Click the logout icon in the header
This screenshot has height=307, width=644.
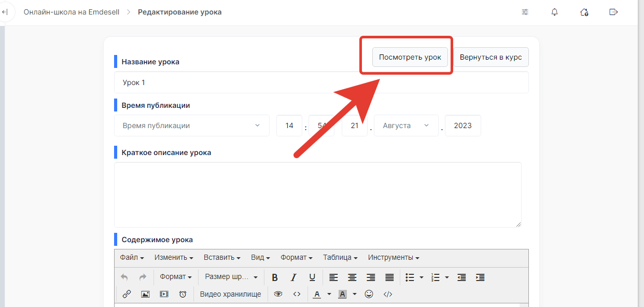point(614,12)
